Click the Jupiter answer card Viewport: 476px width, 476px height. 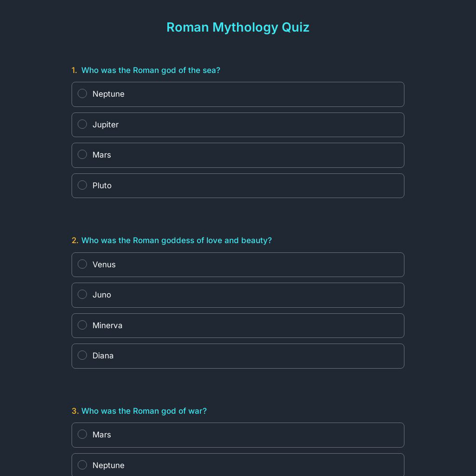[x=238, y=125]
